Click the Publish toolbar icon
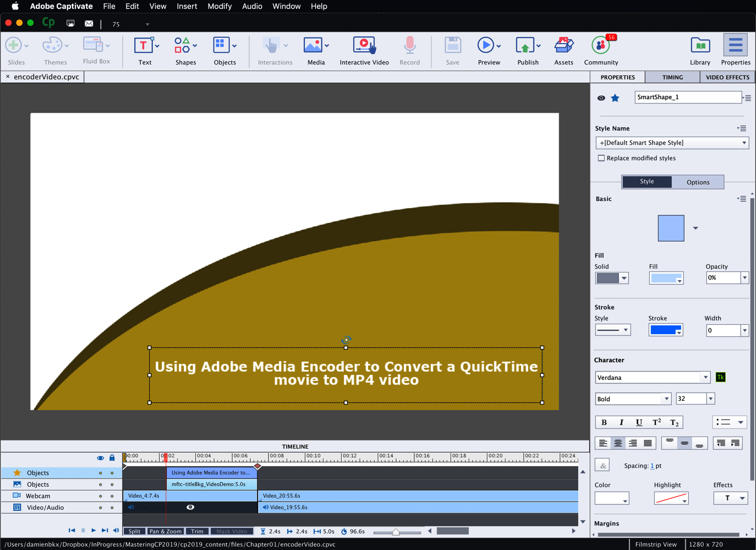756x550 pixels. tap(525, 45)
